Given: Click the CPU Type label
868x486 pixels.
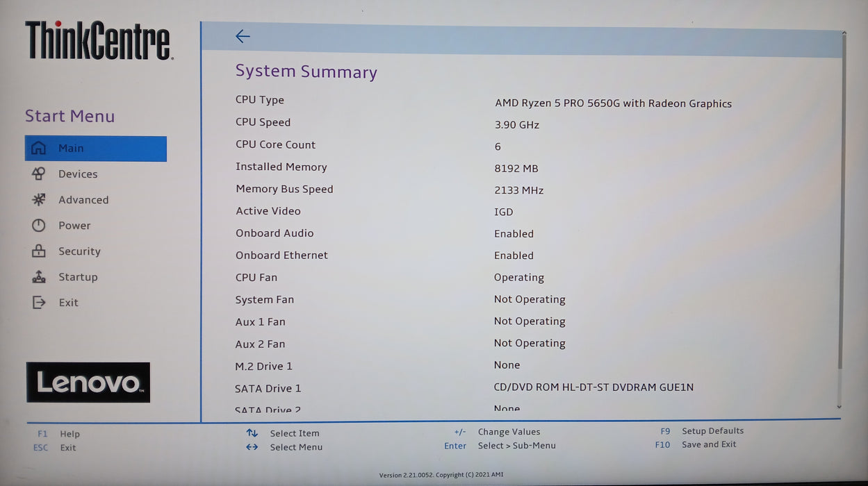Looking at the screenshot, I should [x=260, y=100].
